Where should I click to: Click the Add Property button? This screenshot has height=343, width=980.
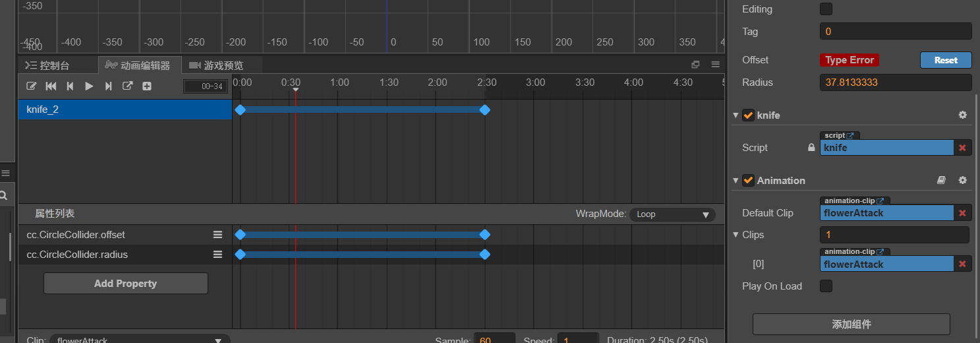[x=125, y=284]
